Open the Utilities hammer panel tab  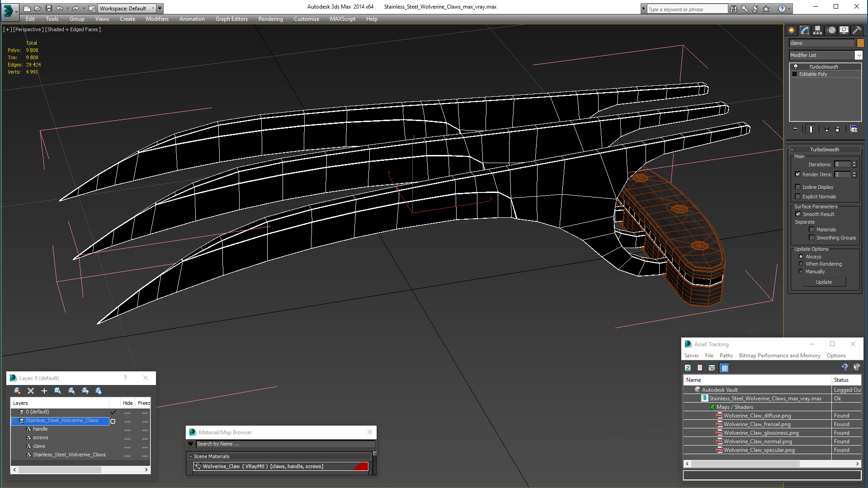[857, 30]
